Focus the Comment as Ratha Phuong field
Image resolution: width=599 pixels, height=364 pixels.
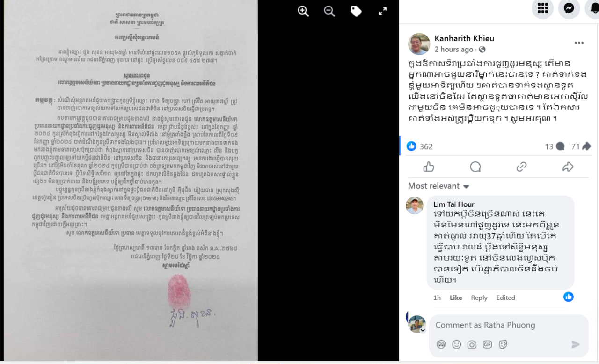(x=508, y=325)
